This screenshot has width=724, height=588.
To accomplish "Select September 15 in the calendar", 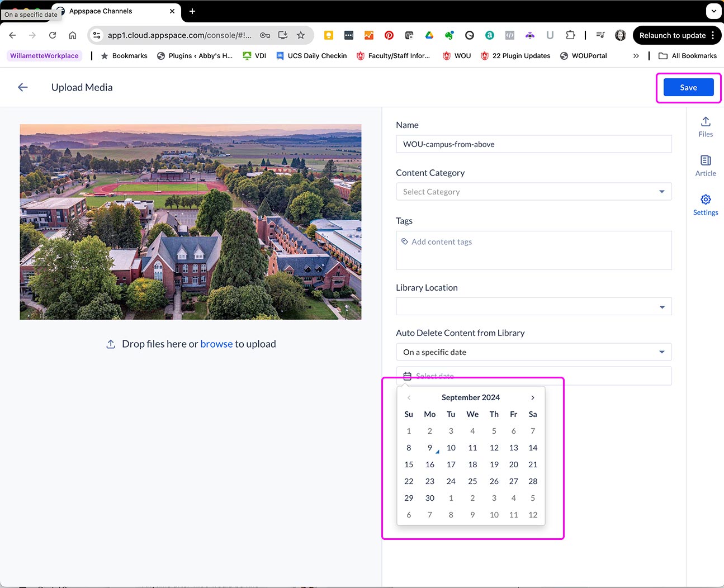I will (409, 464).
